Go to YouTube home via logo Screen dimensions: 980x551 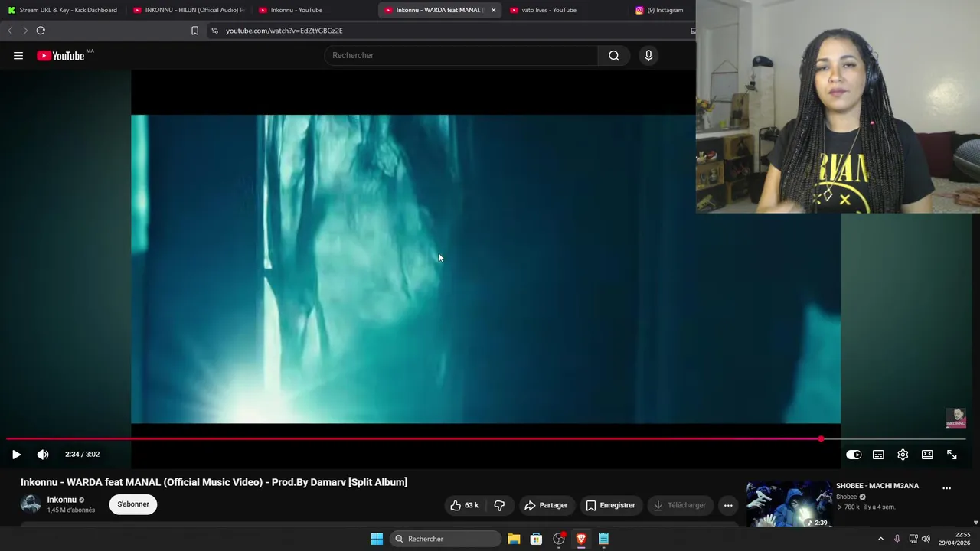pyautogui.click(x=60, y=56)
